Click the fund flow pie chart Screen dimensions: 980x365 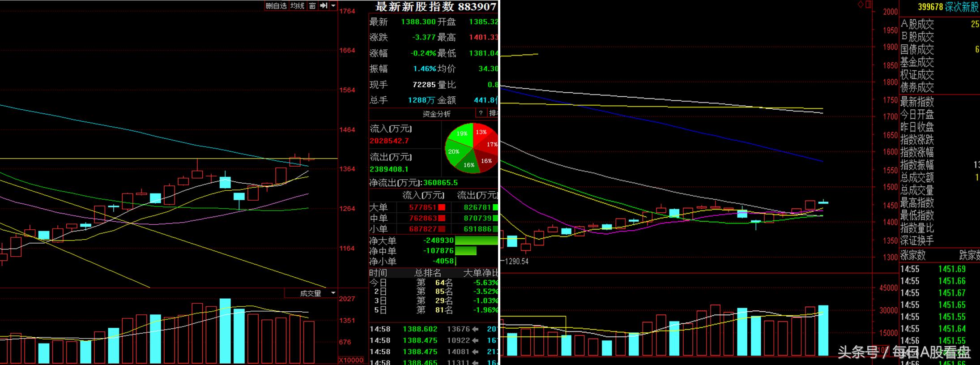tap(472, 149)
